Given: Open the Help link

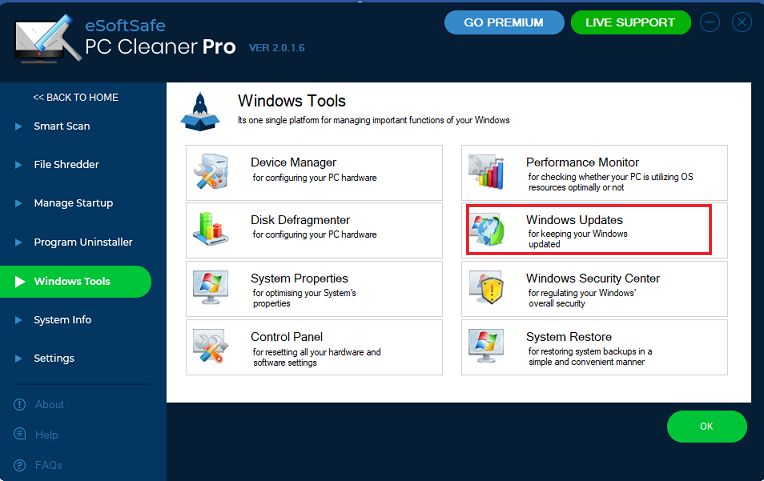Looking at the screenshot, I should click(47, 435).
